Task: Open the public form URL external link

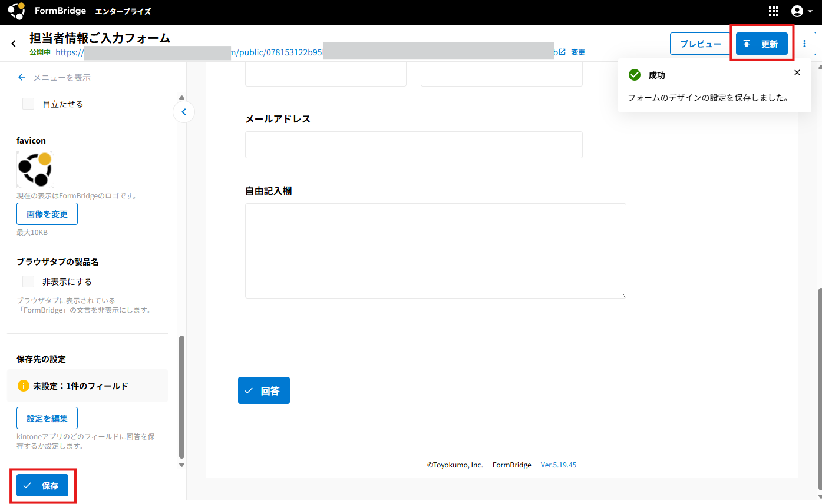Action: point(562,52)
